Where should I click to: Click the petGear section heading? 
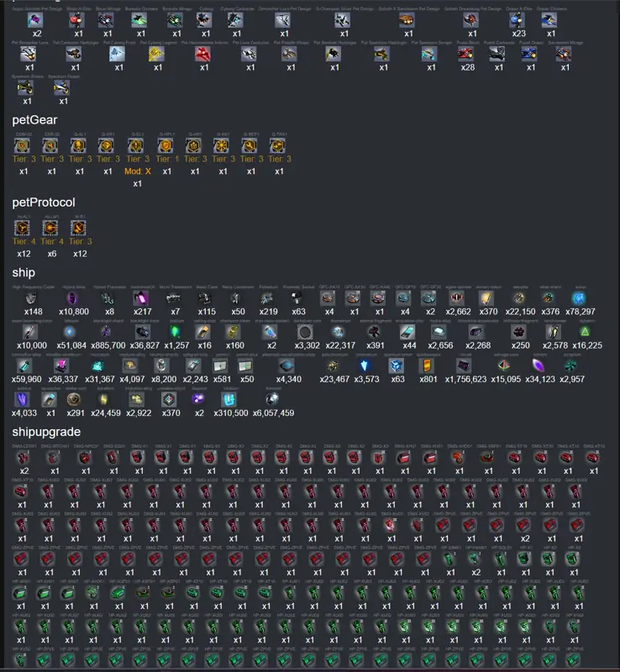coord(34,120)
